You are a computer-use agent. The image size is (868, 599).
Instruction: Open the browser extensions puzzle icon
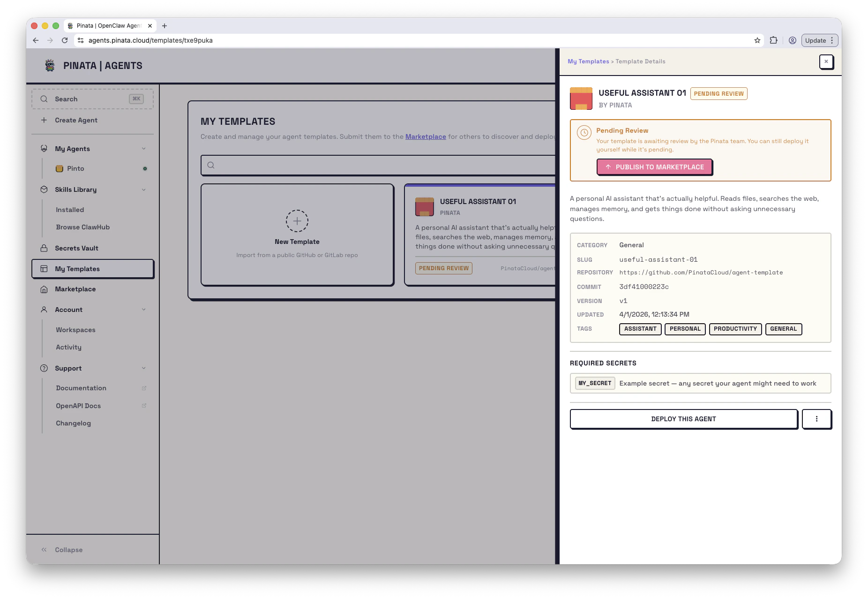(774, 40)
